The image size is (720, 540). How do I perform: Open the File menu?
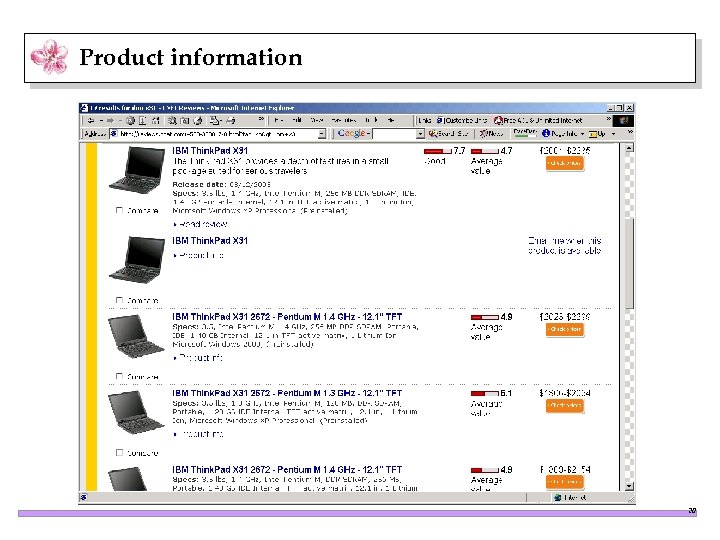[x=278, y=120]
